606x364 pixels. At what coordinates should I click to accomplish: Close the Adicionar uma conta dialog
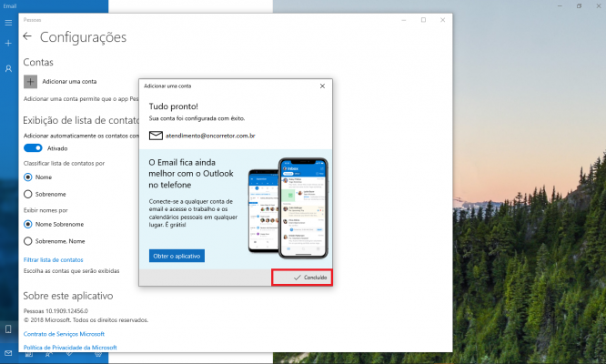[322, 86]
